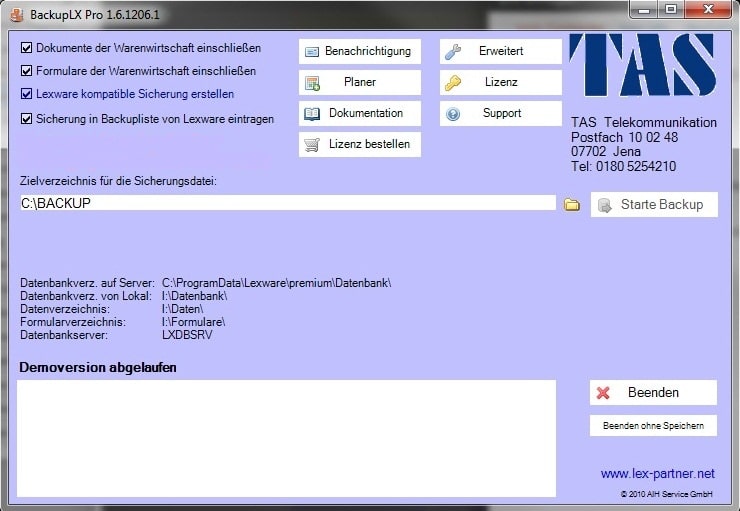Click the C:\ProgramData\Lexware\premium\Datenbank\ path text
Screen dimensions: 740x511
click(x=277, y=283)
